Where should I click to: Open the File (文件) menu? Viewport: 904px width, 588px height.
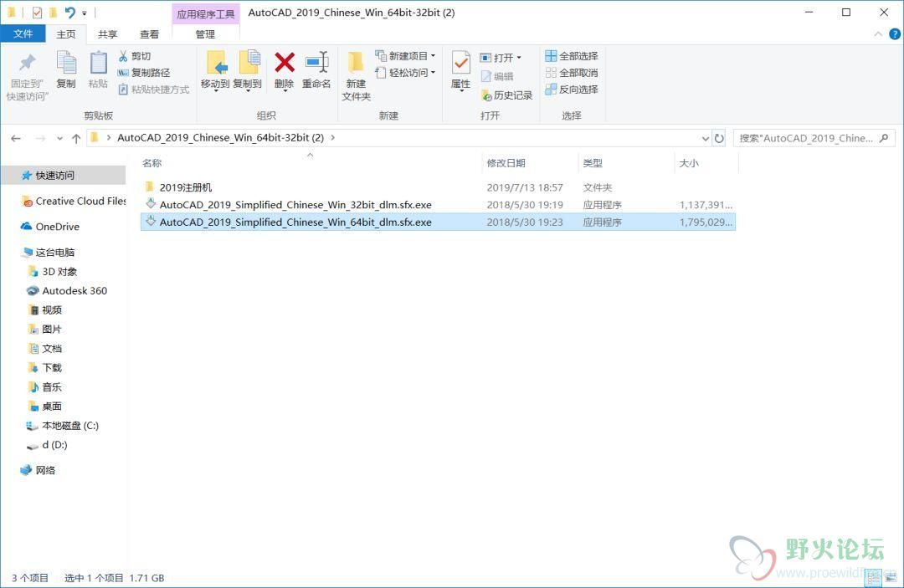click(x=23, y=34)
